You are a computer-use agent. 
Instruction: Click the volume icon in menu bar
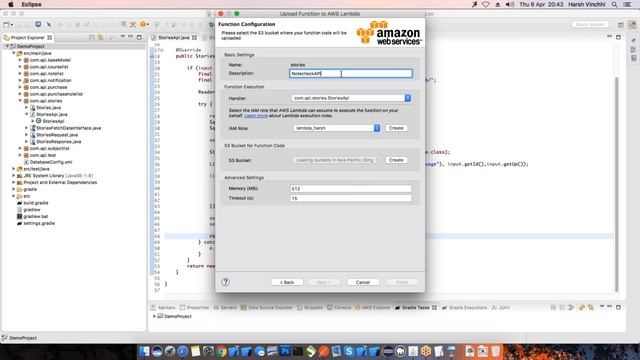(509, 4)
